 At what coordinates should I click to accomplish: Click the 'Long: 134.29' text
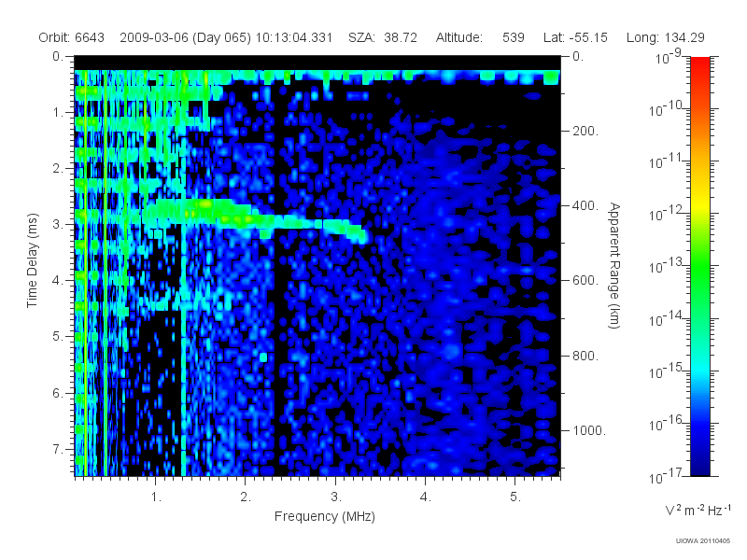(665, 37)
